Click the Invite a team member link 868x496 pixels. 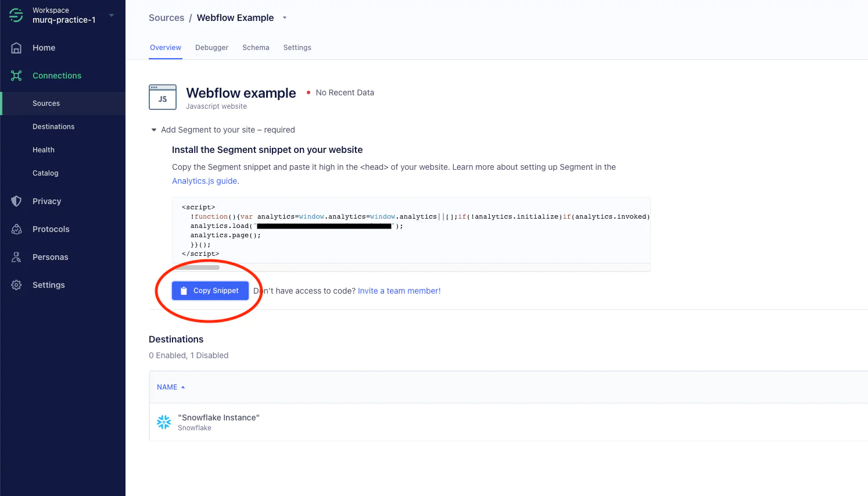tap(399, 291)
